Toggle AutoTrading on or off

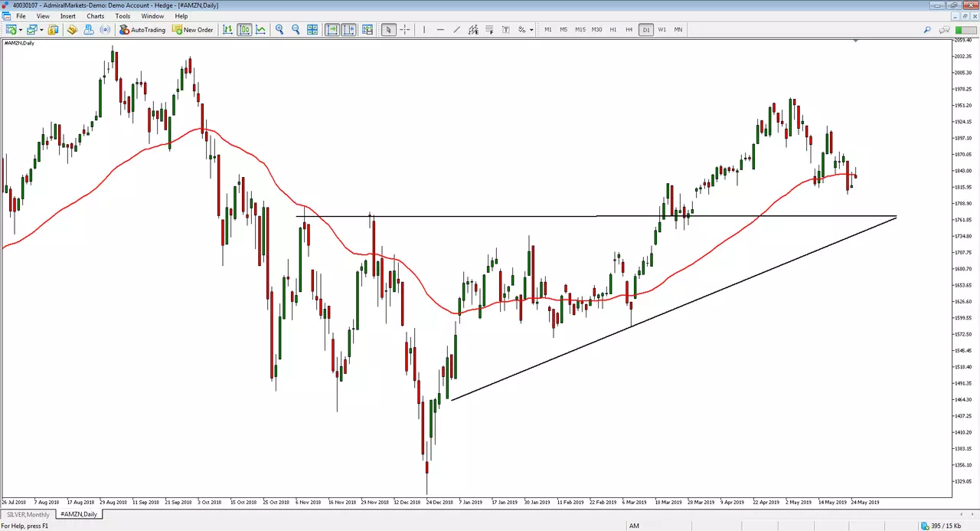pos(142,30)
